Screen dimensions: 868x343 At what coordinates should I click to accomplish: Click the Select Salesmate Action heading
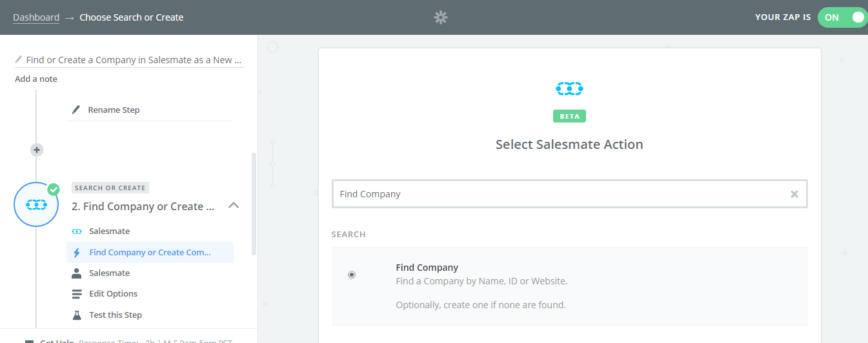pos(569,144)
